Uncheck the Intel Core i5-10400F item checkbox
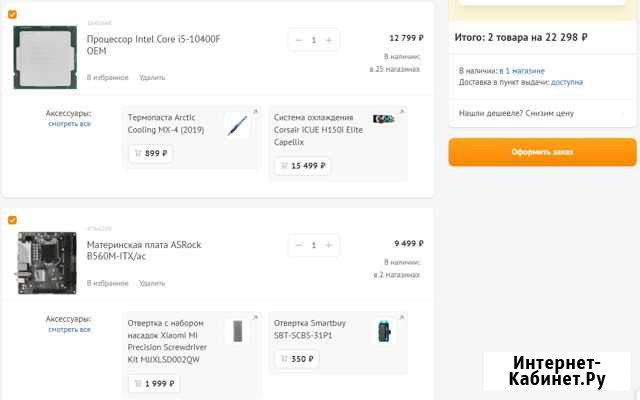 pyautogui.click(x=12, y=15)
